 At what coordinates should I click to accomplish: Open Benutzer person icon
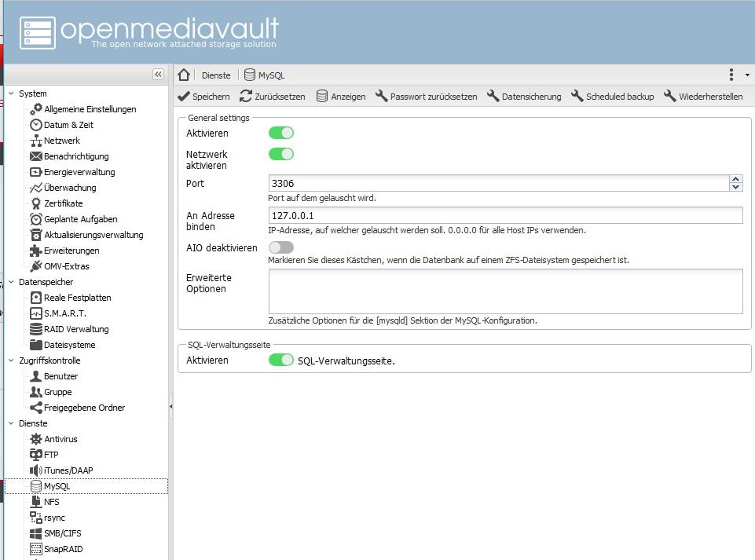click(x=36, y=376)
